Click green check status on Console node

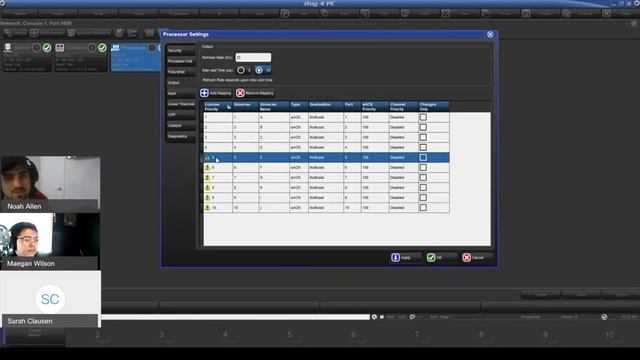[102, 48]
